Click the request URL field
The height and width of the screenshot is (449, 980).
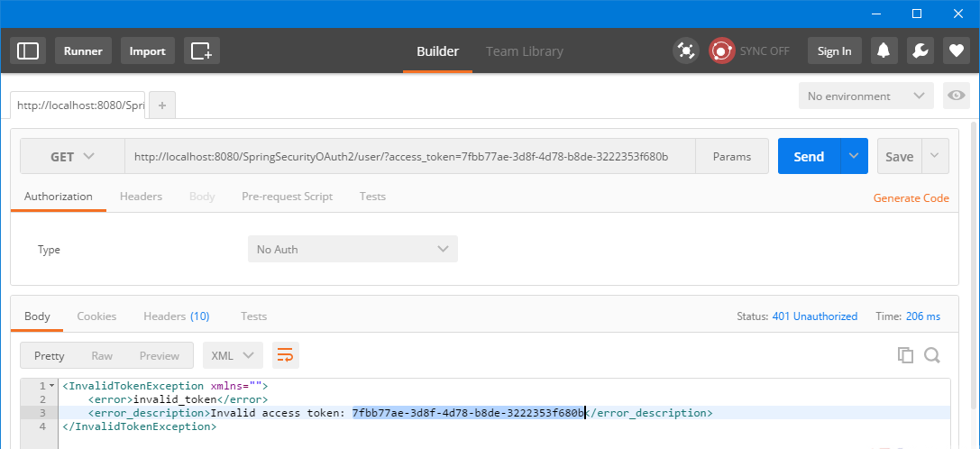click(x=410, y=156)
